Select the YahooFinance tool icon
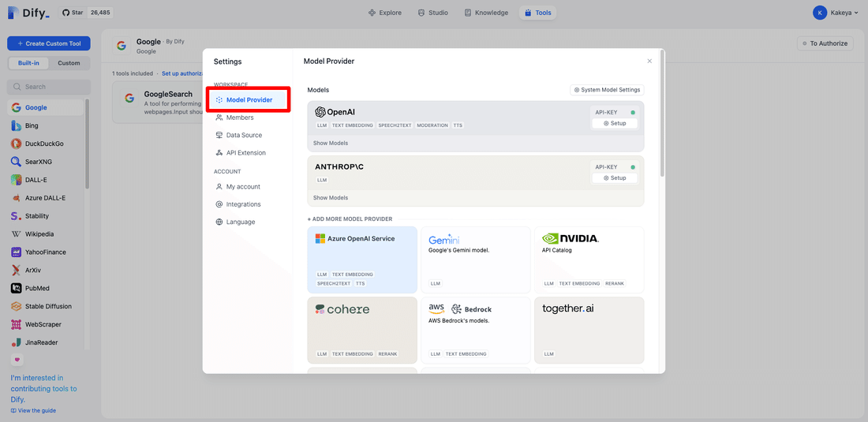The image size is (868, 422). point(16,252)
